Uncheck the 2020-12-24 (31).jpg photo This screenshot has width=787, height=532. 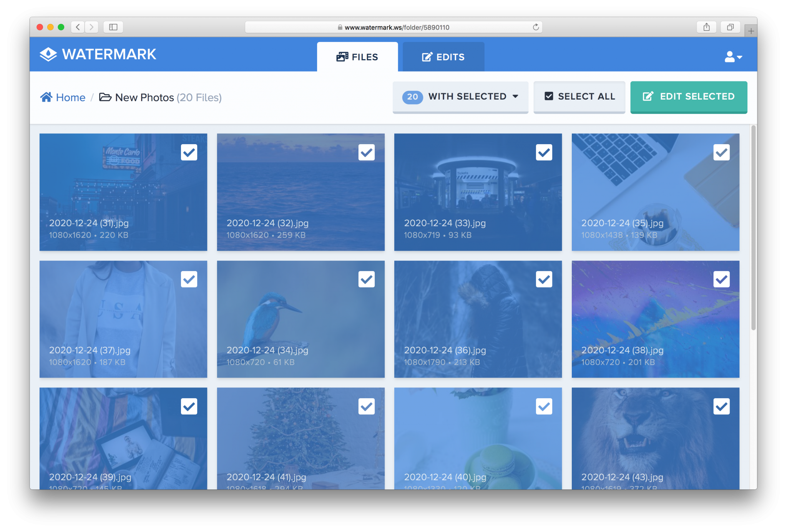pos(189,152)
